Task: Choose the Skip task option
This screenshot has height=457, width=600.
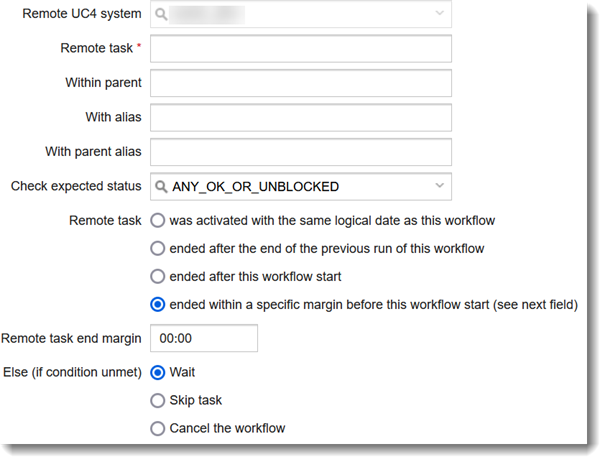Action: [158, 400]
